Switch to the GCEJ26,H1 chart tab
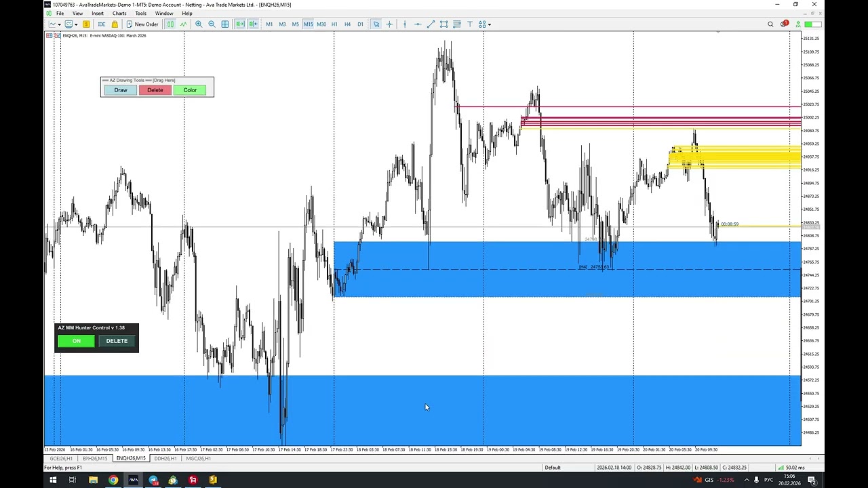Viewport: 868px width, 488px height. pos(61,458)
